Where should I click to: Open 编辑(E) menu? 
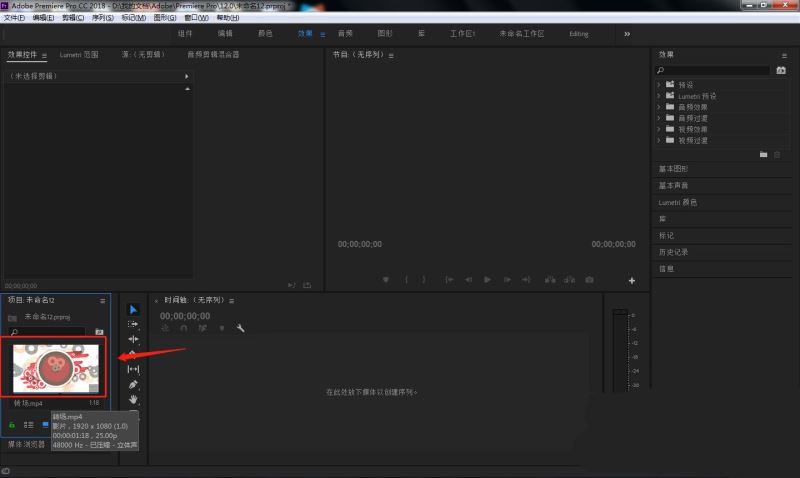pyautogui.click(x=43, y=18)
